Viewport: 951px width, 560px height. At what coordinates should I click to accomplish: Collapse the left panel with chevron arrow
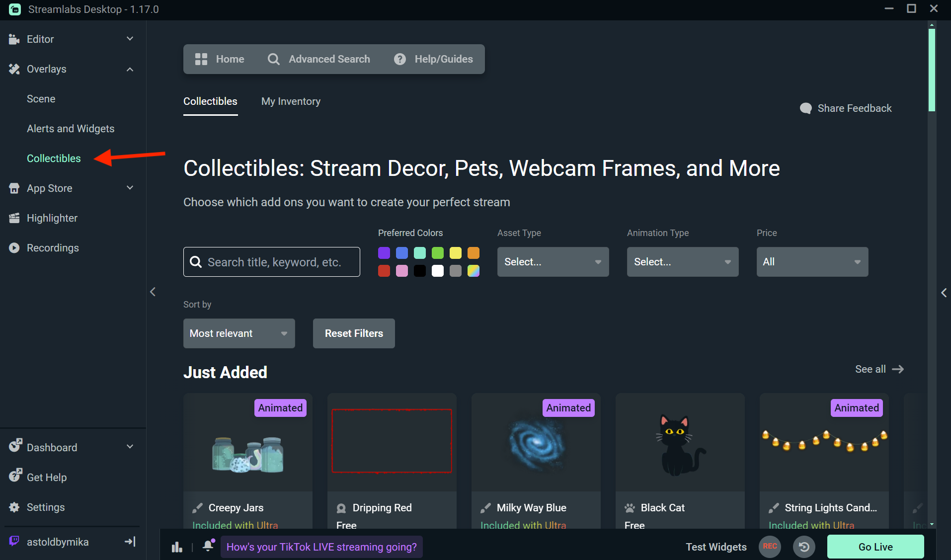[153, 292]
